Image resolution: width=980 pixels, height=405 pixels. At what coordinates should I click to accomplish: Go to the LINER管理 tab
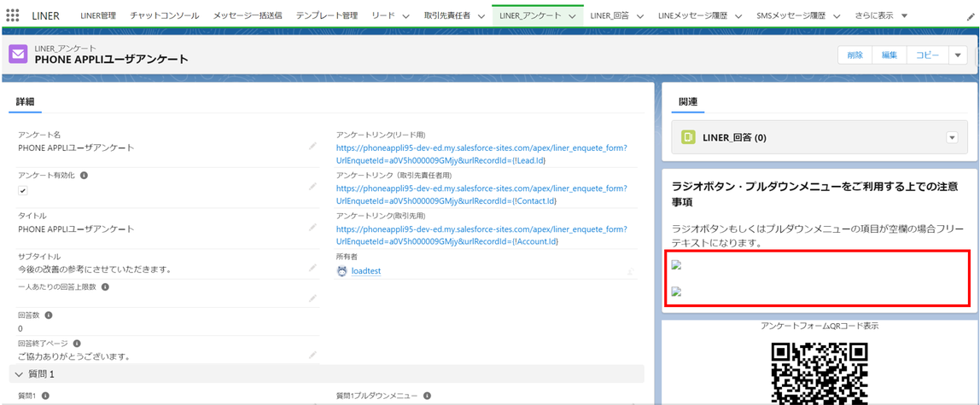point(98,15)
